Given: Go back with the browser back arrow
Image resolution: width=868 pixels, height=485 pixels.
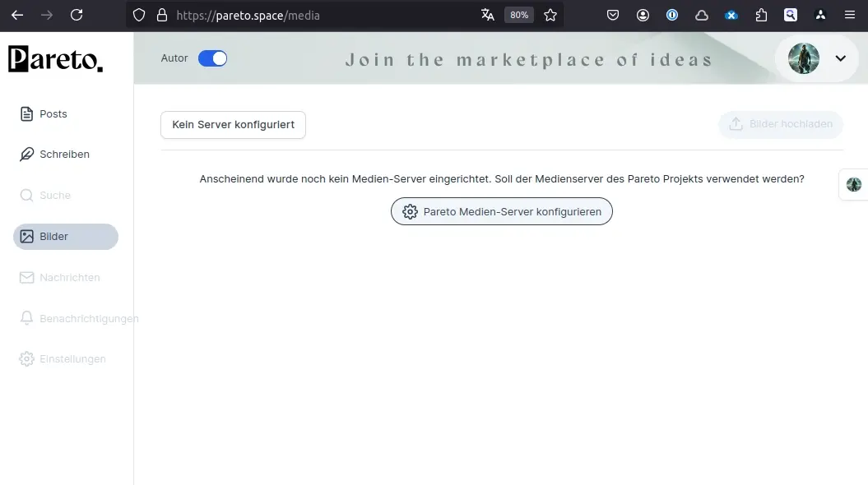Looking at the screenshot, I should pyautogui.click(x=17, y=15).
